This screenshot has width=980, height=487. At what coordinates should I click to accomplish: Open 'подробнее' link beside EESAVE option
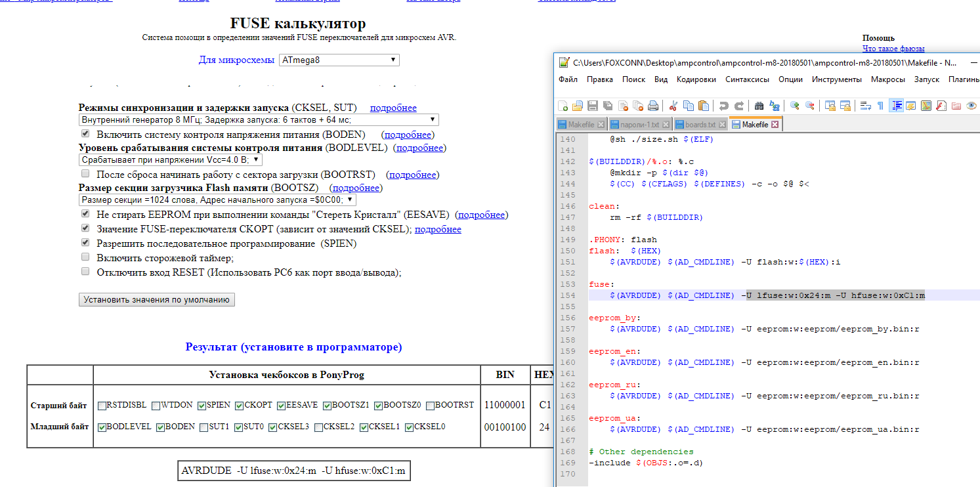[481, 215]
